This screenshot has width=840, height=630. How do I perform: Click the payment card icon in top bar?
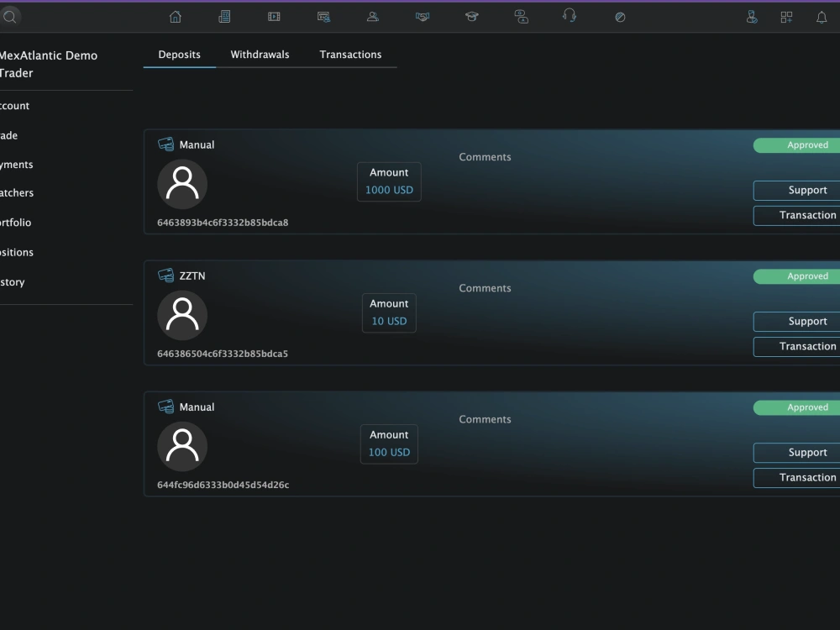pyautogui.click(x=323, y=17)
